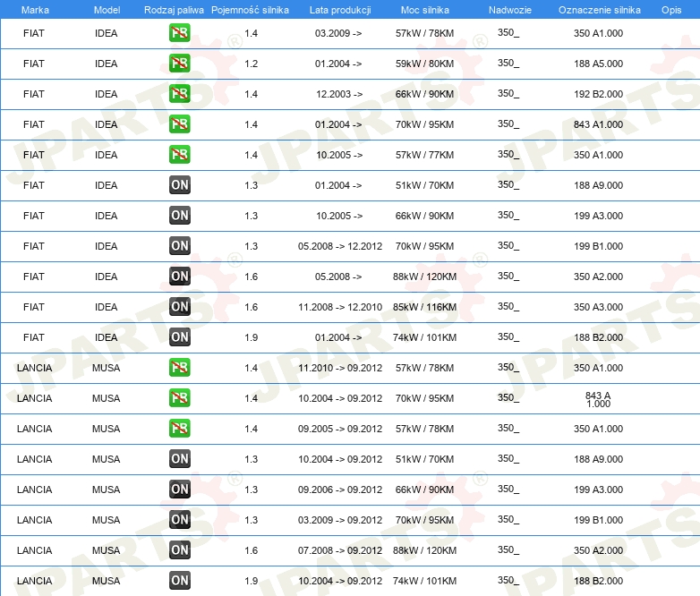
Task: Select engine code 192 B2.000
Action: (598, 94)
